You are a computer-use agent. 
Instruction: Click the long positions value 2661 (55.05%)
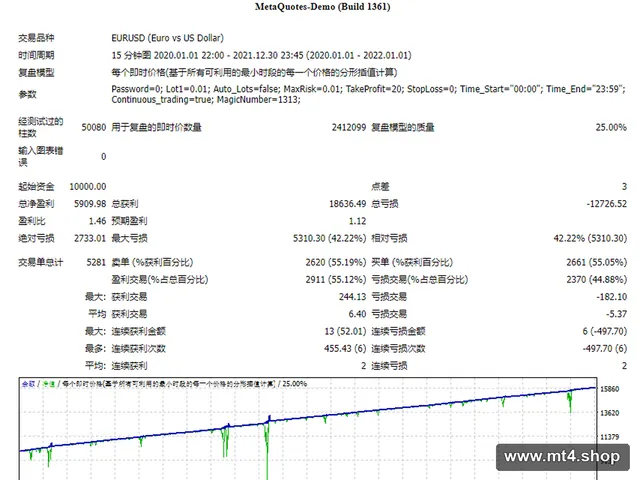[x=596, y=262]
